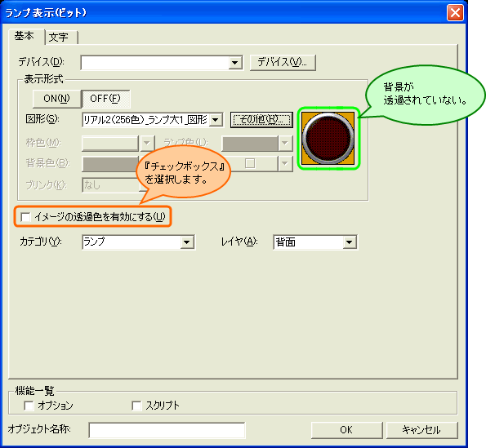This screenshot has width=486, height=448.
Task: Click the オブジェクト名称 text field
Action: (167, 430)
